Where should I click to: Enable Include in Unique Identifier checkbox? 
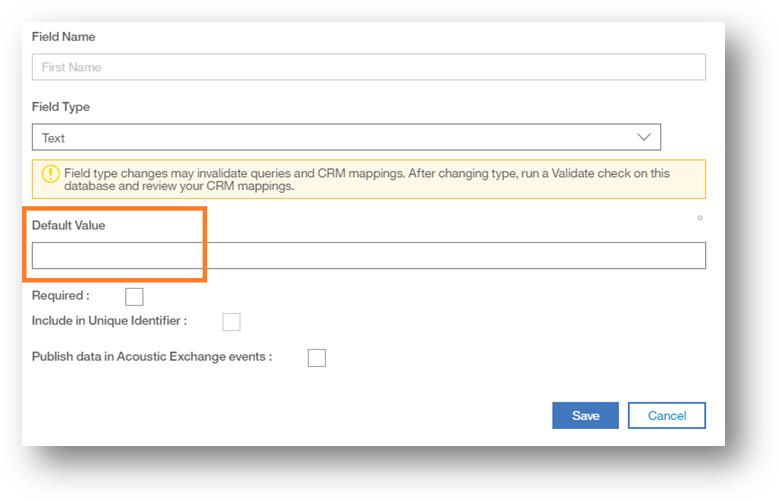coord(231,321)
